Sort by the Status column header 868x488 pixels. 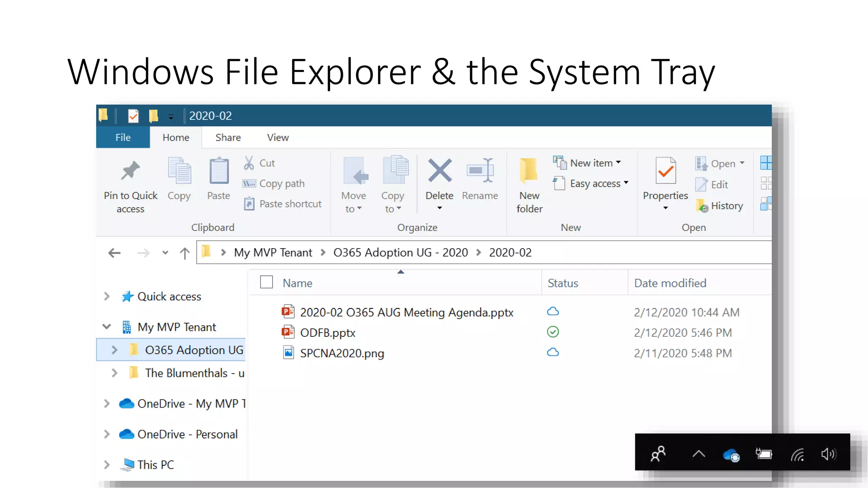click(x=563, y=283)
